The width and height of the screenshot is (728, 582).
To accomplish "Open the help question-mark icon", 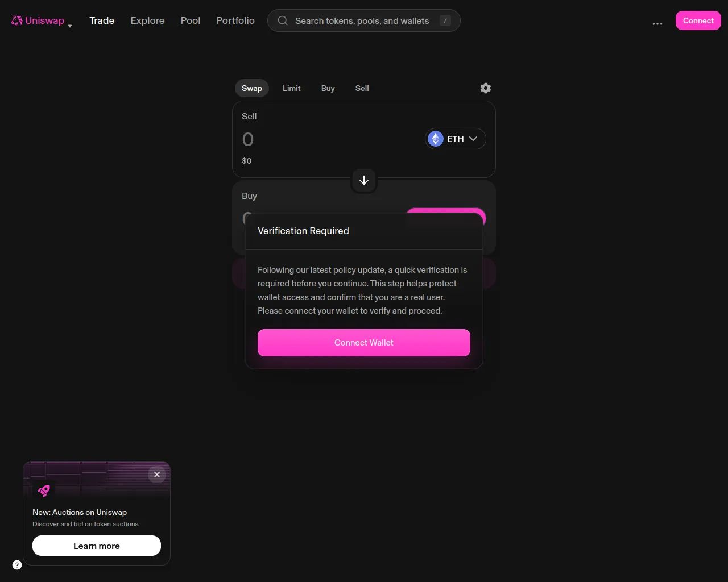I will pyautogui.click(x=17, y=565).
